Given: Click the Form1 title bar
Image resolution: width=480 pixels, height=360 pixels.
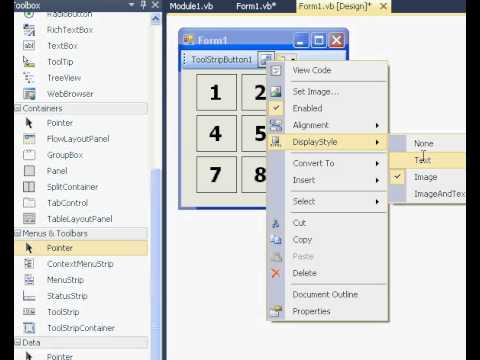Looking at the screenshot, I should click(x=237, y=40).
